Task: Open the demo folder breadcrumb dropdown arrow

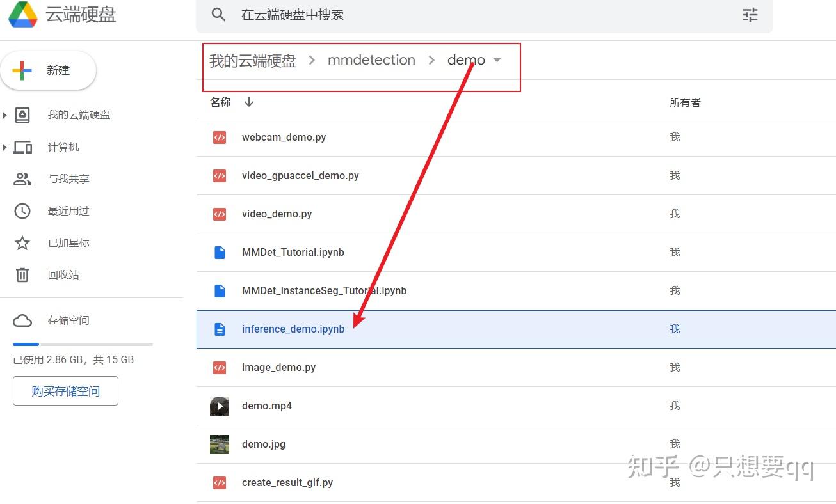Action: [498, 59]
